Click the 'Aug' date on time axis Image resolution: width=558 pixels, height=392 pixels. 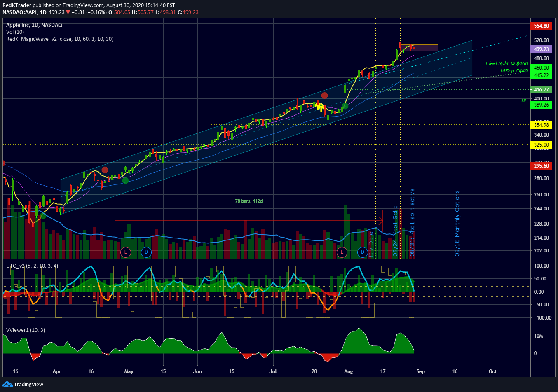pyautogui.click(x=348, y=371)
